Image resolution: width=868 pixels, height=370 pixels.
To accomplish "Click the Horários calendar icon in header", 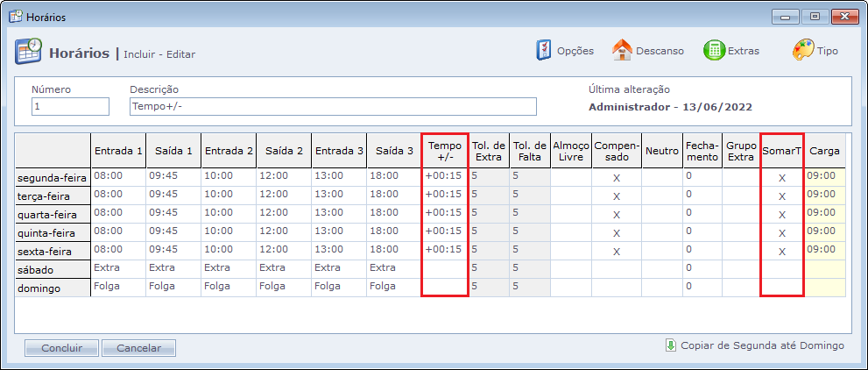I will (28, 52).
